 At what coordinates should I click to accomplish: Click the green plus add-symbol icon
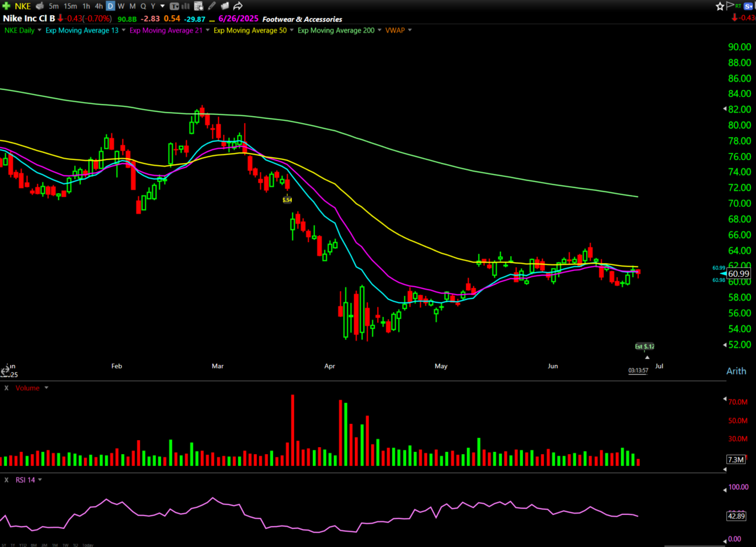pos(6,6)
